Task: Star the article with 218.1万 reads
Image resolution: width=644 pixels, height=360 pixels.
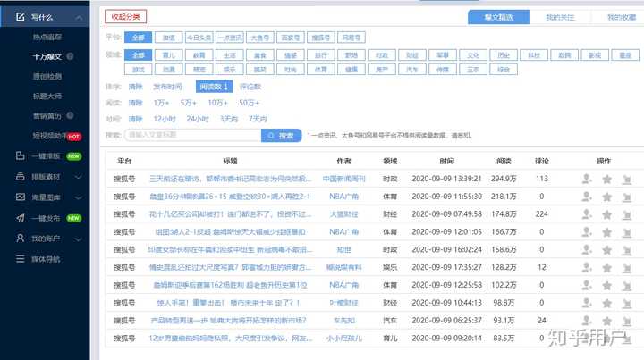Action: click(606, 197)
